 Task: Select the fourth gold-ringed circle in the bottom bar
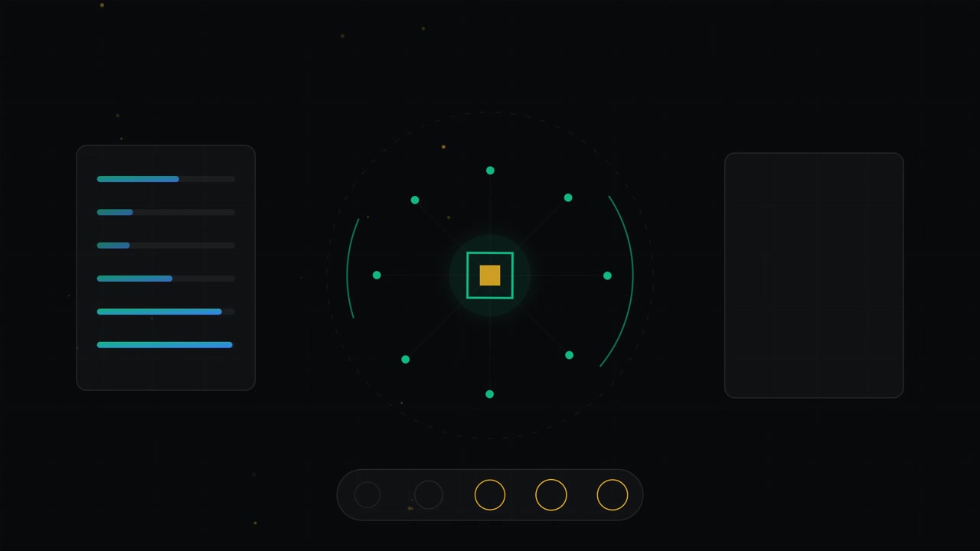(551, 495)
